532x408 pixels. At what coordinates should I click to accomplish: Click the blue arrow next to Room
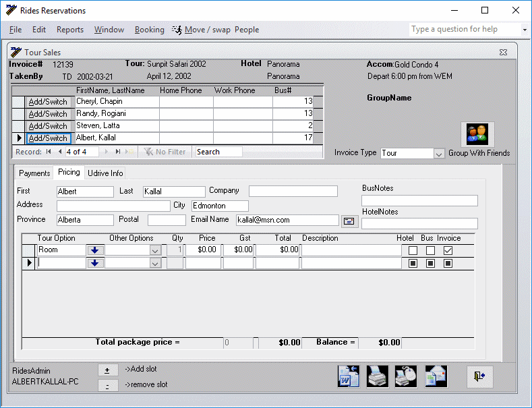(x=95, y=250)
